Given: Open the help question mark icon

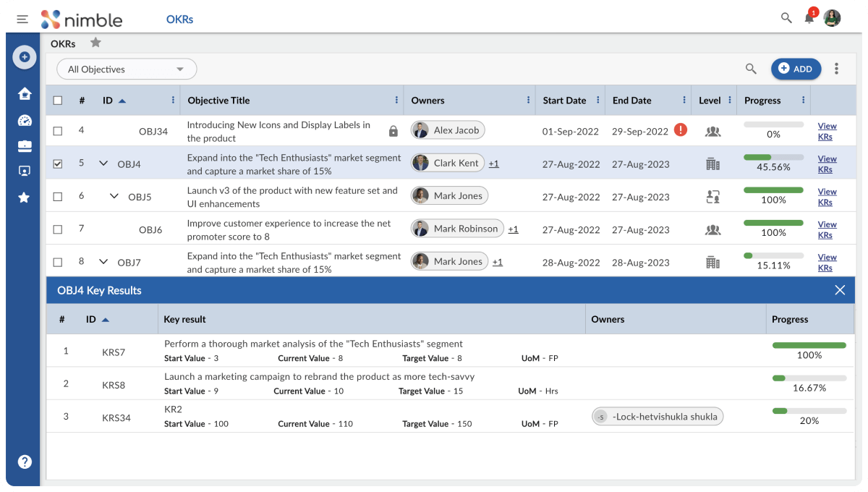Looking at the screenshot, I should 25,462.
